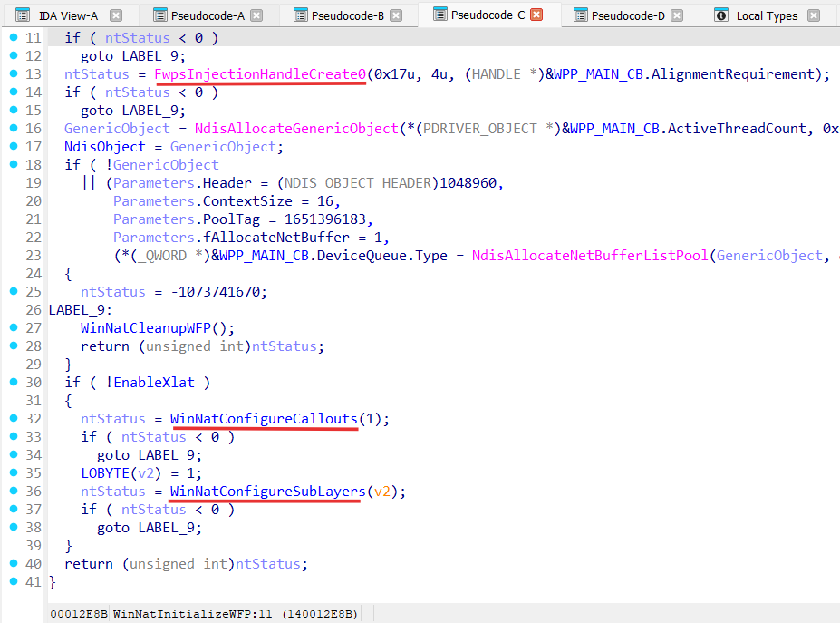Close the IDA View-A tab

[116, 15]
